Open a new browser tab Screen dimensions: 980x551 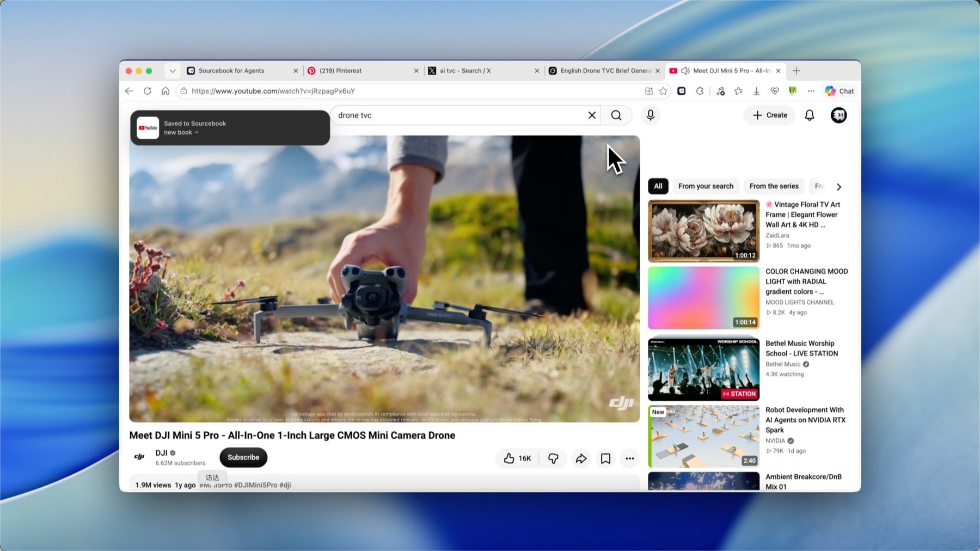point(797,71)
